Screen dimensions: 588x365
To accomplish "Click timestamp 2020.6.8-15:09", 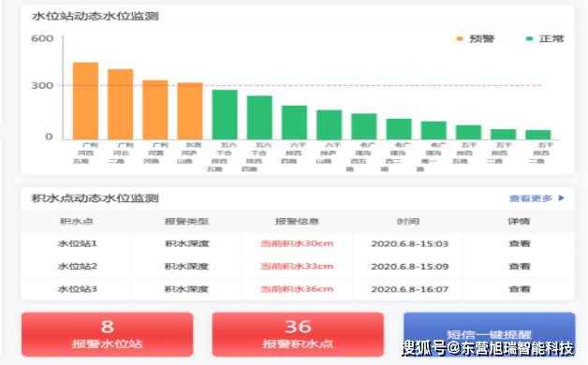I will pos(410,267).
